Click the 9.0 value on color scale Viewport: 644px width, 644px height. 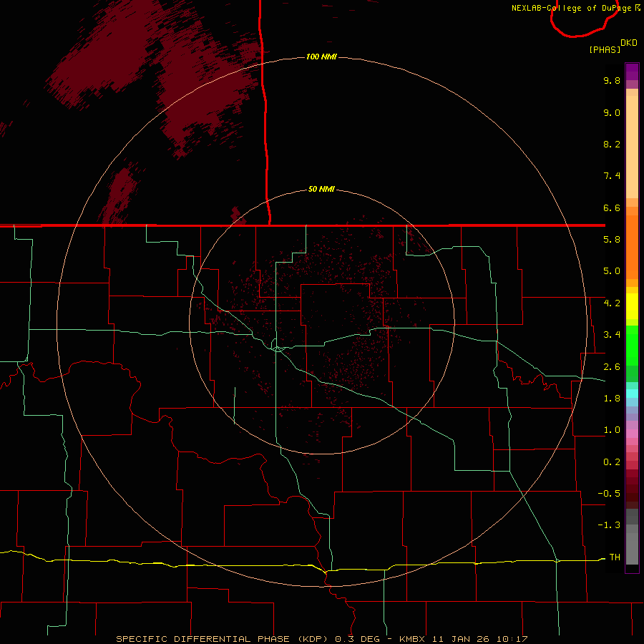click(x=612, y=112)
